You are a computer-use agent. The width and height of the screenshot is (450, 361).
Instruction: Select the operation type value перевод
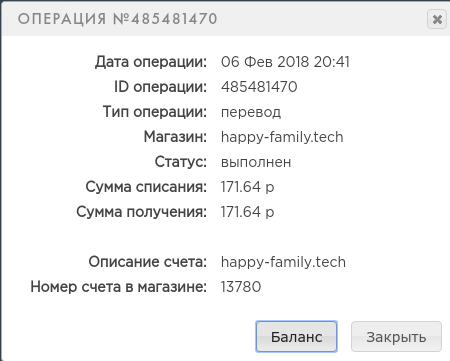pyautogui.click(x=251, y=112)
